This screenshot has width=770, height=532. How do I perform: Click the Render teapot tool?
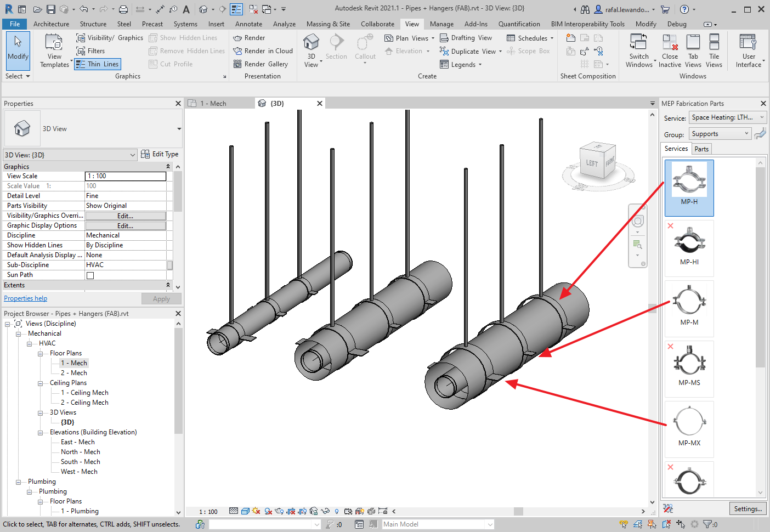pos(249,38)
